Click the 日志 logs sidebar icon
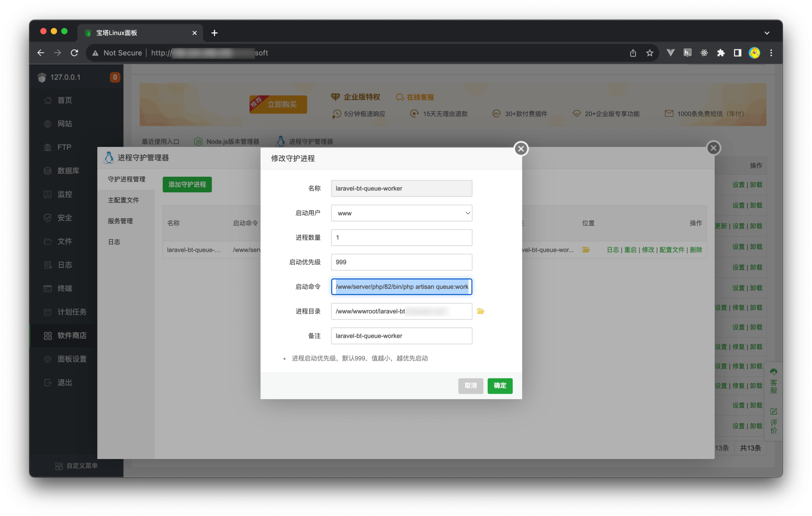Screen dimensions: 812x516 (47, 265)
